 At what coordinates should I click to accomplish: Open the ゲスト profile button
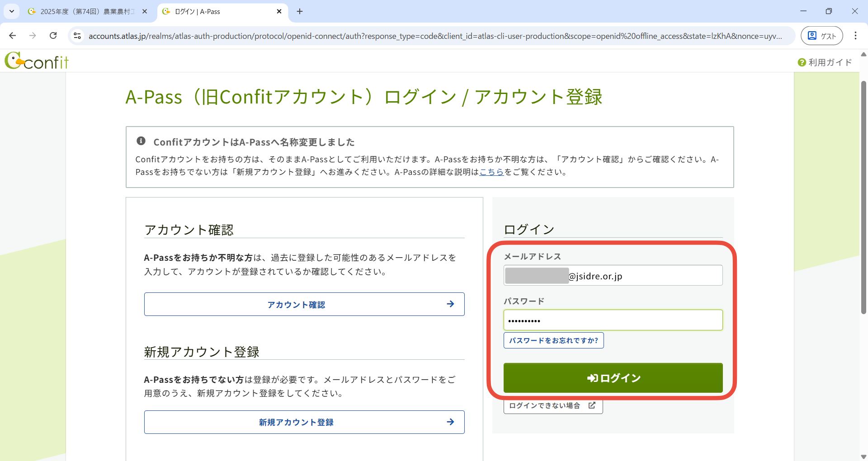coord(821,36)
